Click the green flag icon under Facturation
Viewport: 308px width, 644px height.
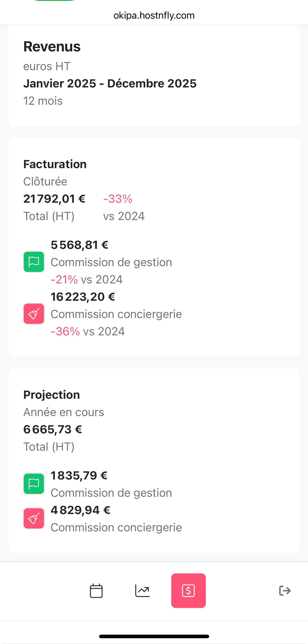pyautogui.click(x=34, y=262)
